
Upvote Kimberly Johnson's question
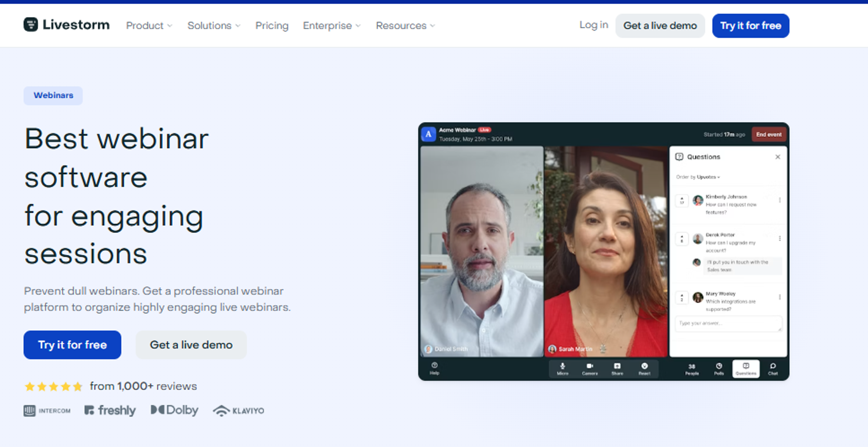(x=682, y=200)
